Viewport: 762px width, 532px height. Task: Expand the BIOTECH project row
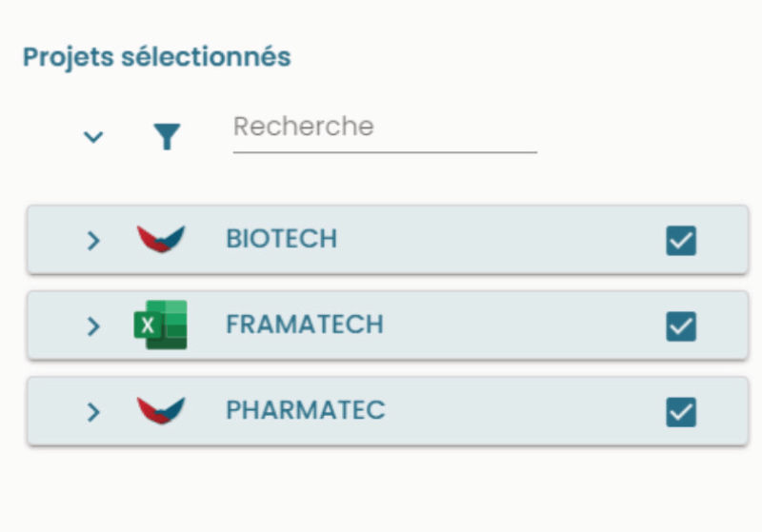coord(93,240)
